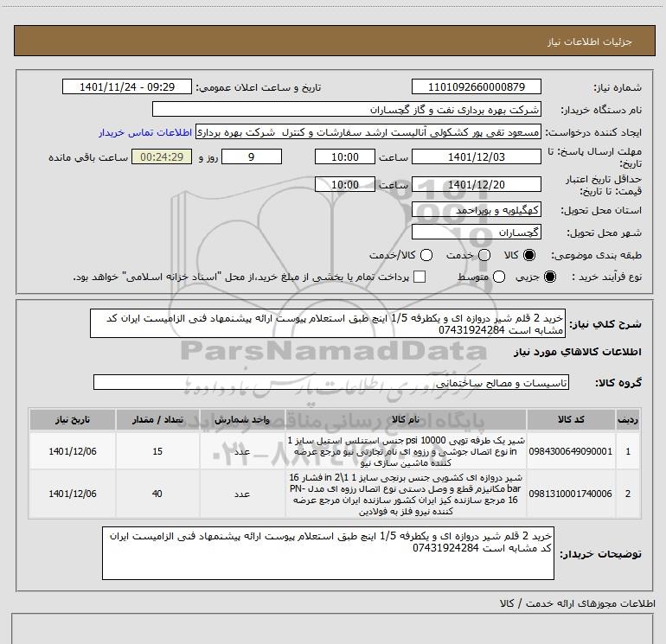This screenshot has height=644, width=666.
Task: Click the delivery province field کهگیلویه و بویراحمد
Action: [x=476, y=210]
